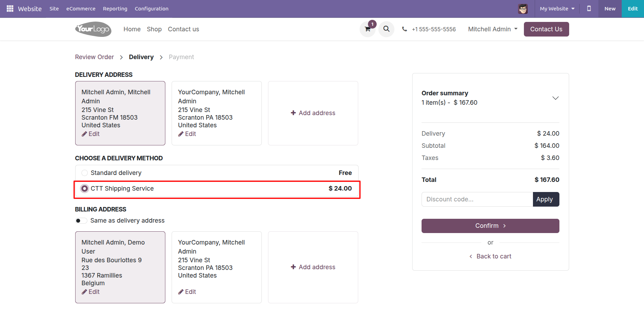
Task: Open the Reporting menu
Action: click(115, 9)
